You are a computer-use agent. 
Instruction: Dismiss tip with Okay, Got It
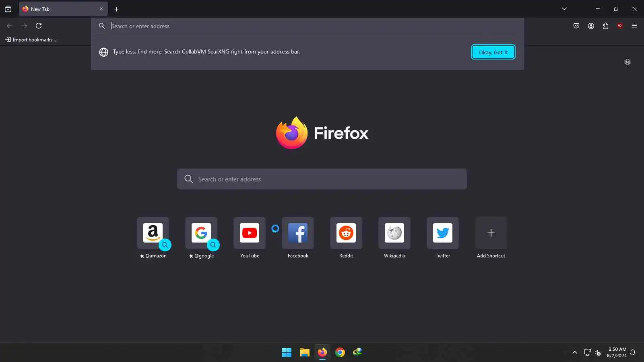point(493,52)
